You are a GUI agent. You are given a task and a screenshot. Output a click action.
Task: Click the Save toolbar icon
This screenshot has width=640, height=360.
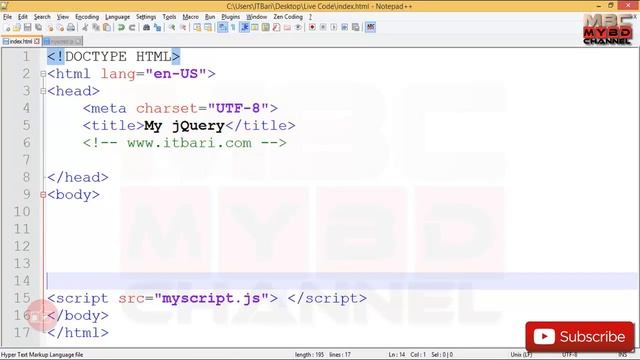click(27, 27)
